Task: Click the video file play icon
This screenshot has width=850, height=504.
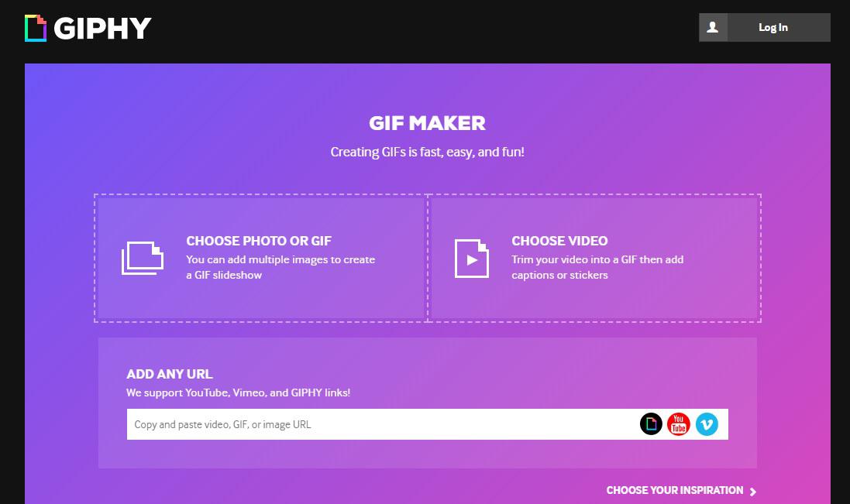Action: (472, 259)
